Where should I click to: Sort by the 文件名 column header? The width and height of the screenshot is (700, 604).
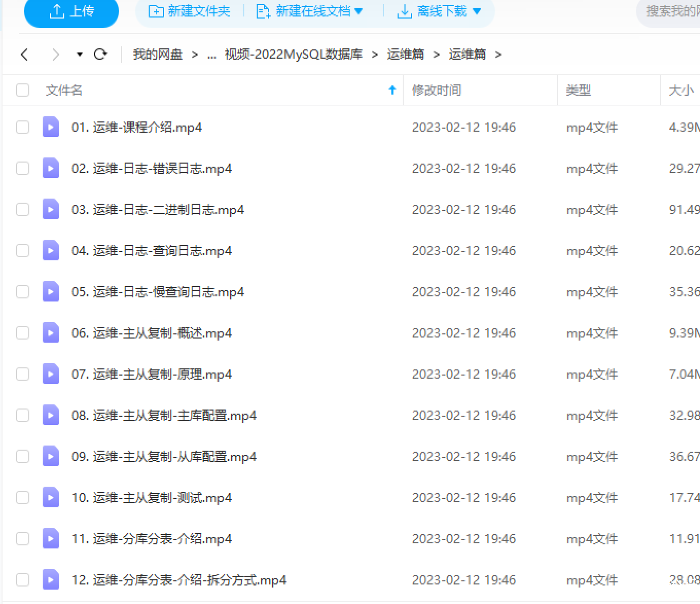point(64,90)
